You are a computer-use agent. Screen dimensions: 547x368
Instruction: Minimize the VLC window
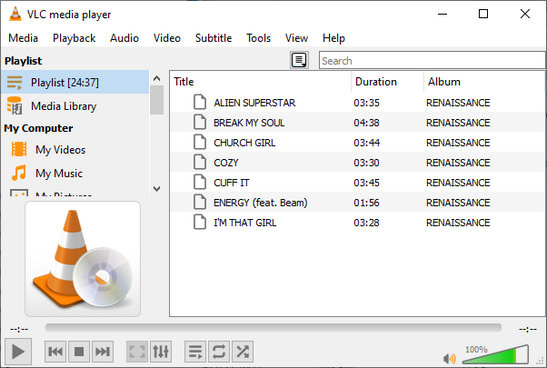[x=442, y=14]
